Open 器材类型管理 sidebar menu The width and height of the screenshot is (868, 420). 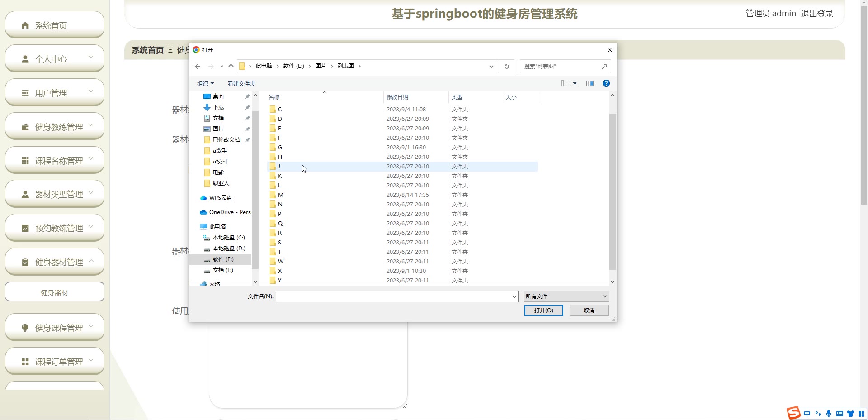tap(55, 194)
